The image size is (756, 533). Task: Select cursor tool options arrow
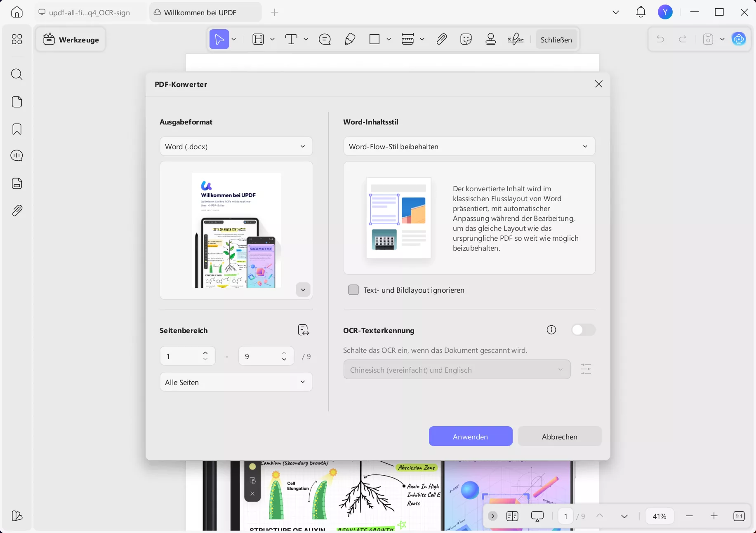click(x=233, y=40)
